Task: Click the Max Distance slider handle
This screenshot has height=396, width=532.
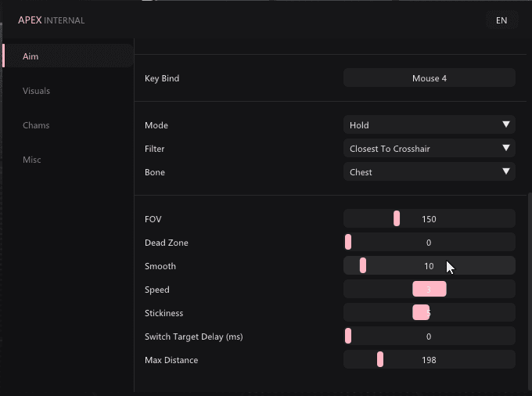Action: [x=380, y=359]
